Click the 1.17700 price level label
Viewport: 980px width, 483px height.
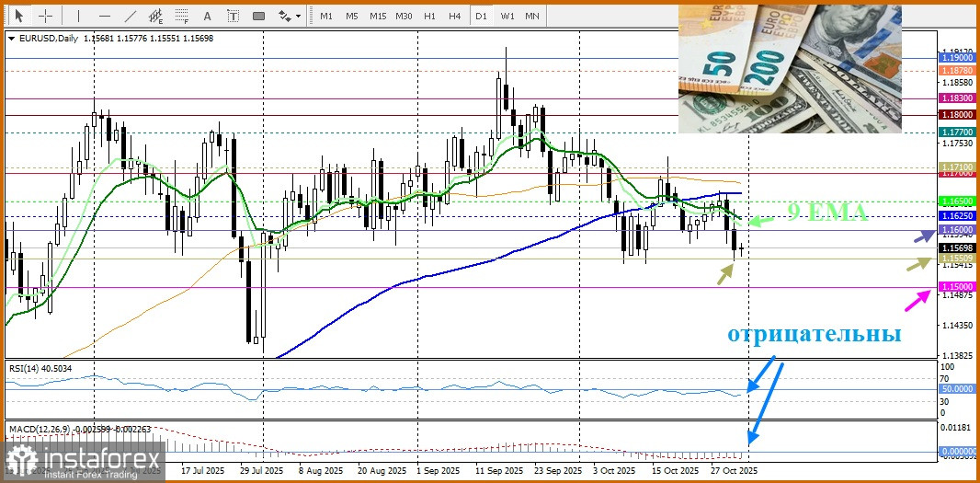[956, 132]
